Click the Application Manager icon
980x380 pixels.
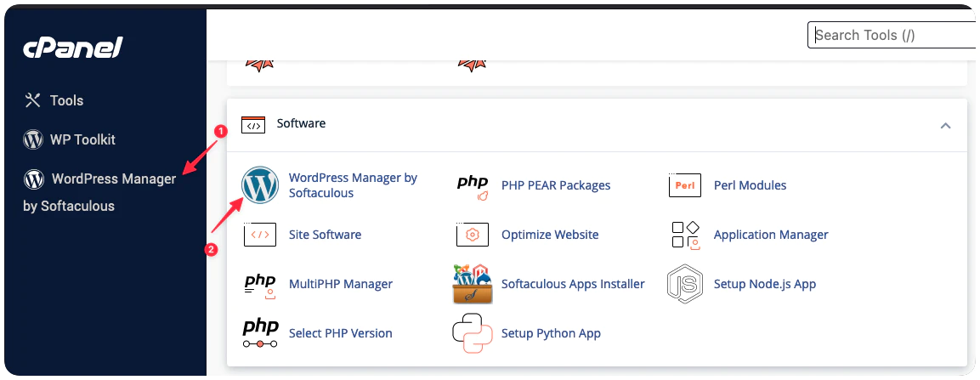point(685,235)
